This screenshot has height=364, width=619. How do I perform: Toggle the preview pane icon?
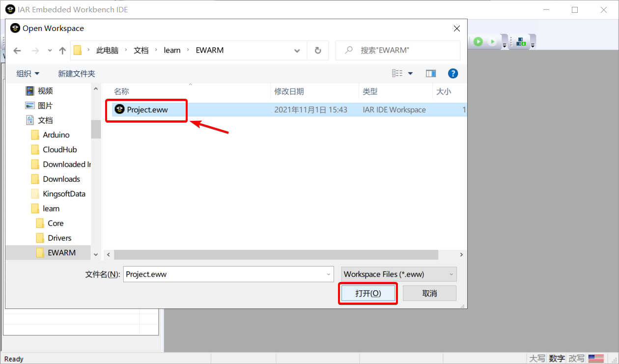point(431,74)
